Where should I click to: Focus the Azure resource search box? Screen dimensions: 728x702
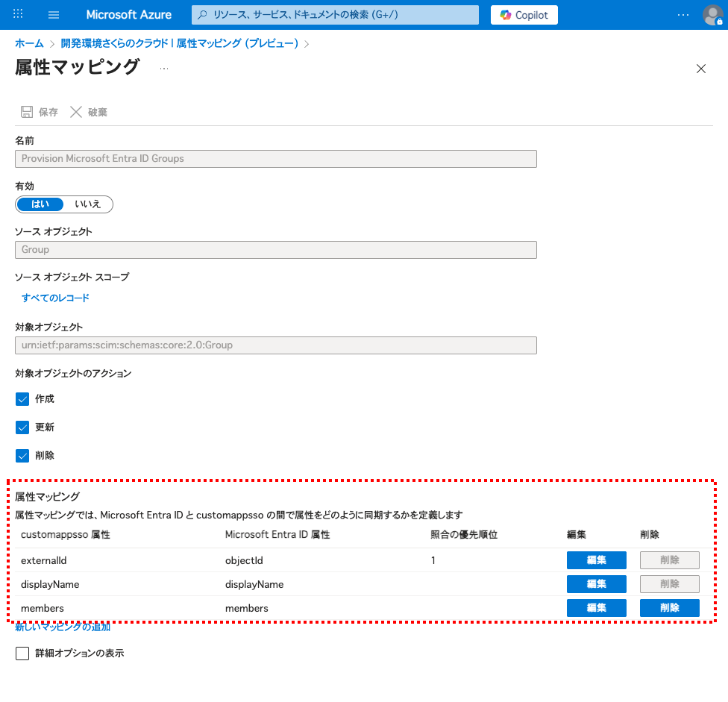336,15
